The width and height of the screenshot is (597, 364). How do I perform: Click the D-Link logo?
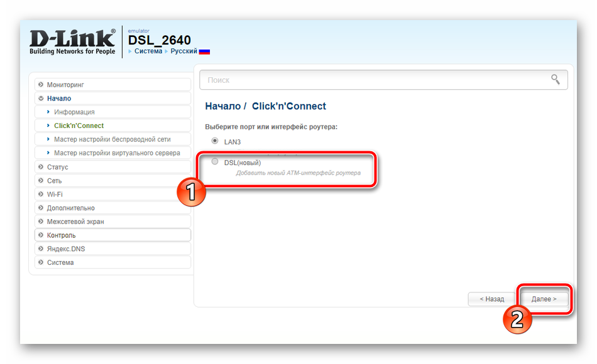click(72, 42)
